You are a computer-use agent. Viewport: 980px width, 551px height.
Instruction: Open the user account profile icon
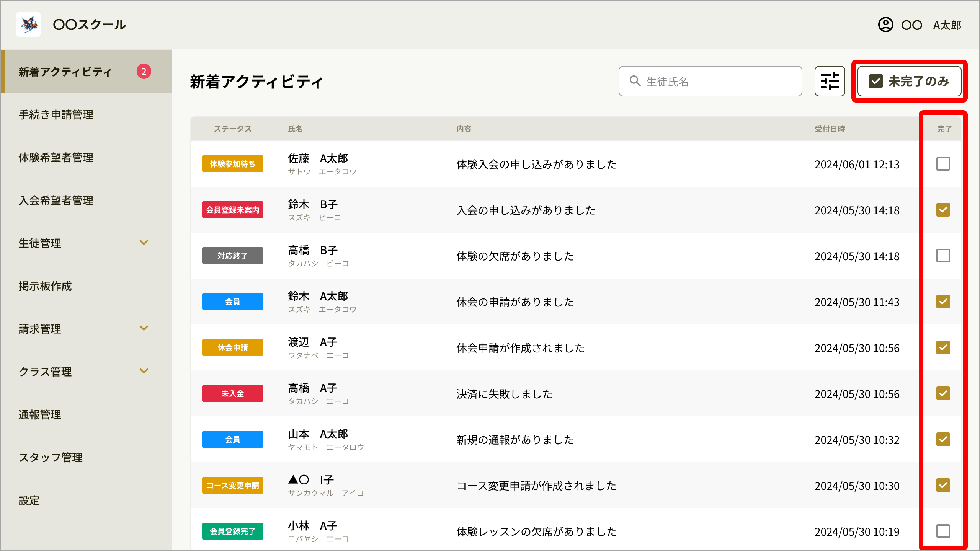point(885,25)
